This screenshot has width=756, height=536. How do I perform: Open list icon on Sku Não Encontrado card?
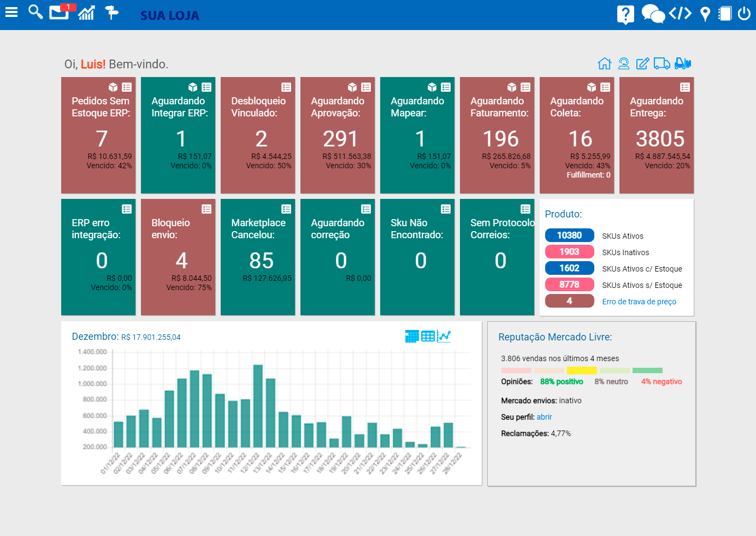click(x=446, y=209)
